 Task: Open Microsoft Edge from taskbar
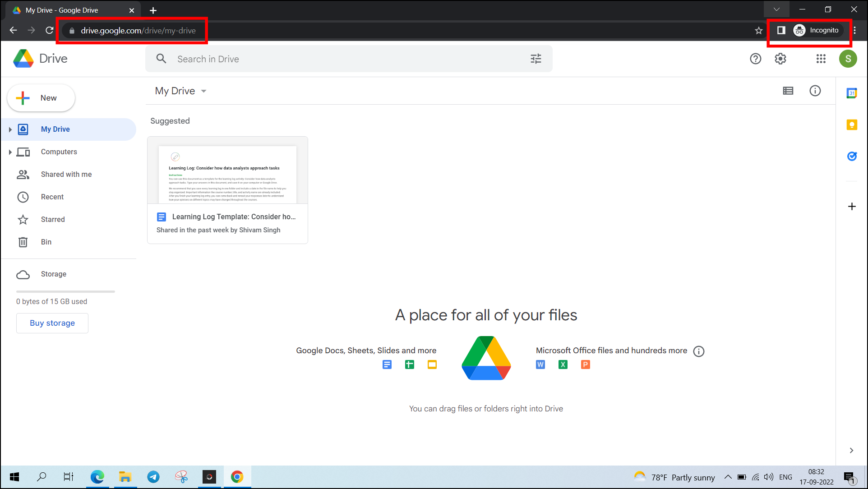pos(97,477)
